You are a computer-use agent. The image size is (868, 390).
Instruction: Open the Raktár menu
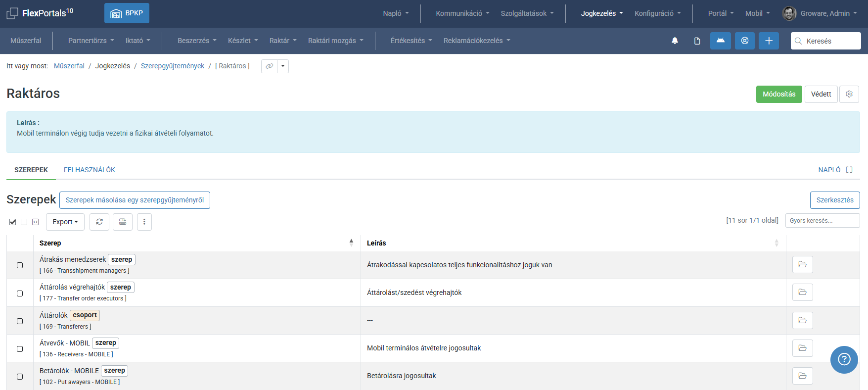(283, 41)
